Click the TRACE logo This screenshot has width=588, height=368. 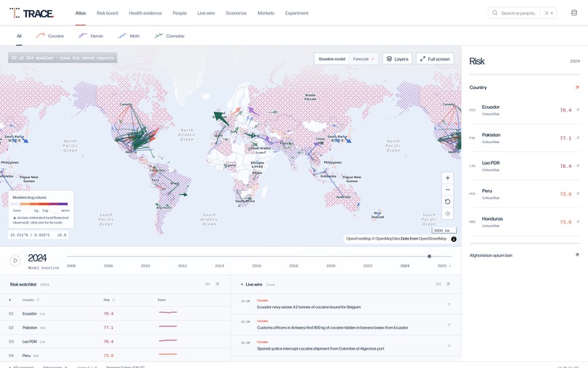pyautogui.click(x=31, y=13)
